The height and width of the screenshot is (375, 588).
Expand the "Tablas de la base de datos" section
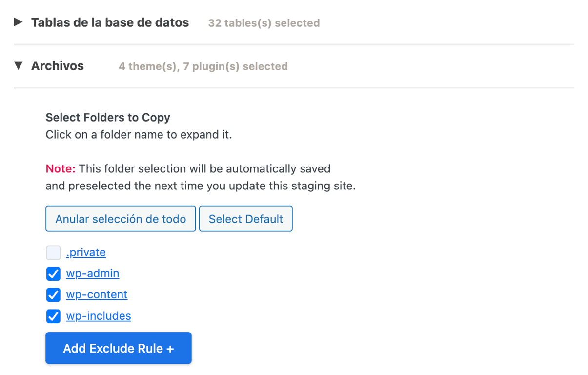coord(110,22)
